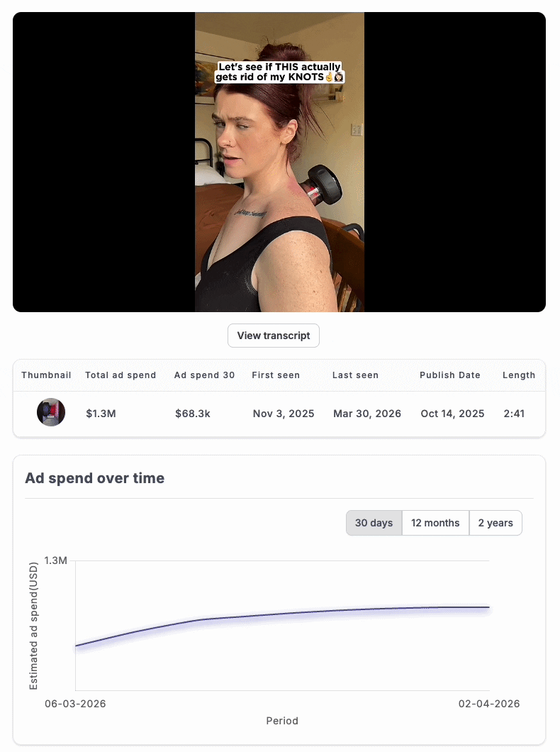Screen dimensions: 560x752
Task: Click the Ad spend over time heading
Action: click(x=94, y=478)
